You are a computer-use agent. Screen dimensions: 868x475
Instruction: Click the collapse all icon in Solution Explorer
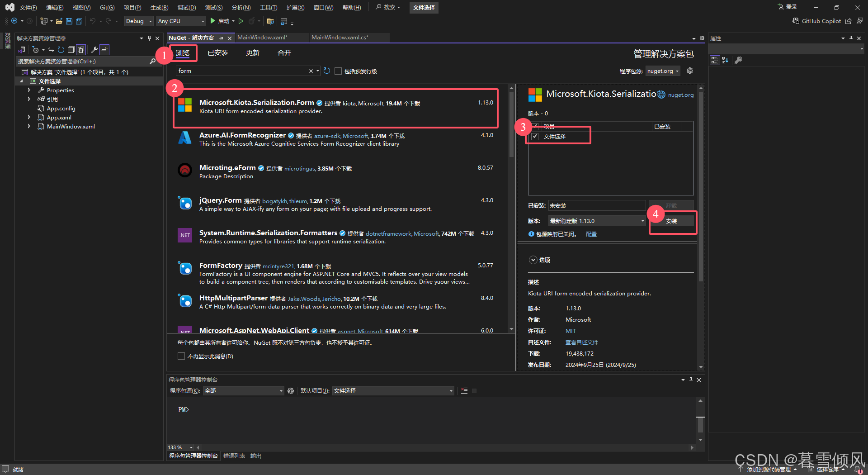point(71,50)
